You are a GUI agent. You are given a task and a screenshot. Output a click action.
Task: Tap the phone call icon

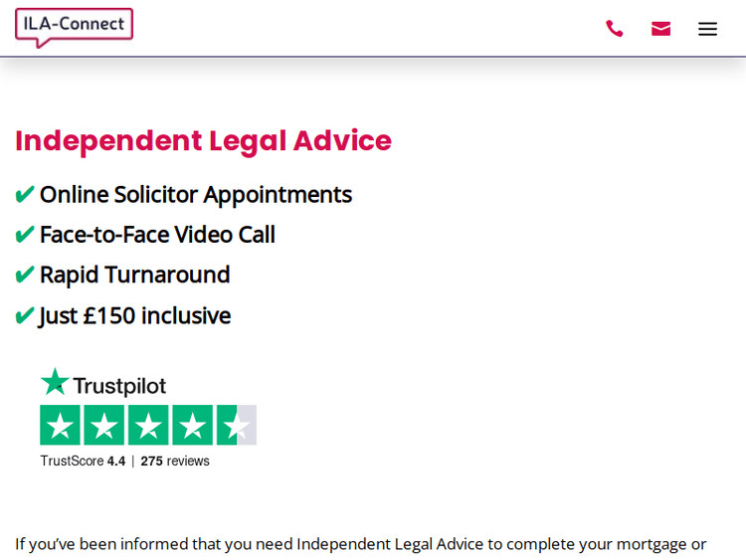click(x=615, y=29)
